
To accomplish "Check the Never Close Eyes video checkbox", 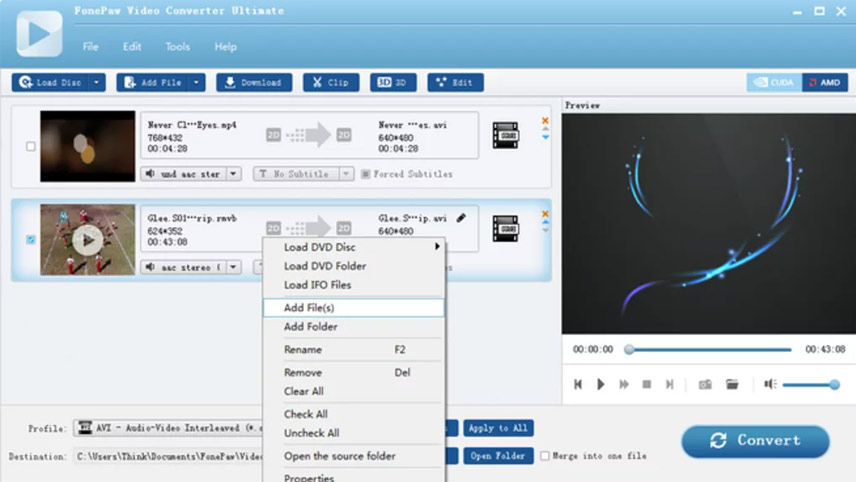I will coord(31,146).
